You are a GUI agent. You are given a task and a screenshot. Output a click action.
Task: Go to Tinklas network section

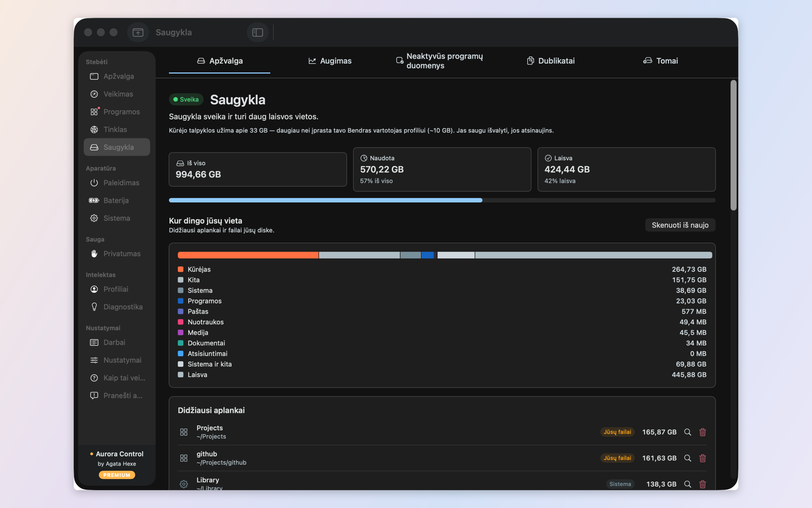117,129
